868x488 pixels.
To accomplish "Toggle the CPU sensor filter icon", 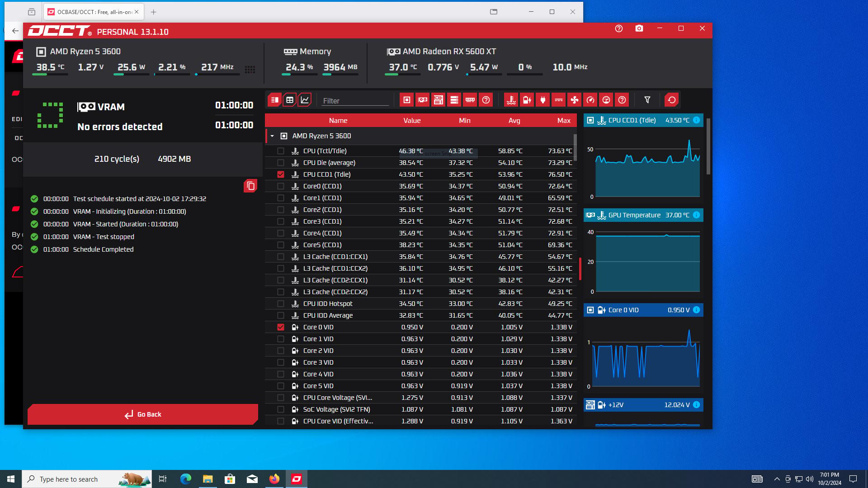I will [407, 100].
